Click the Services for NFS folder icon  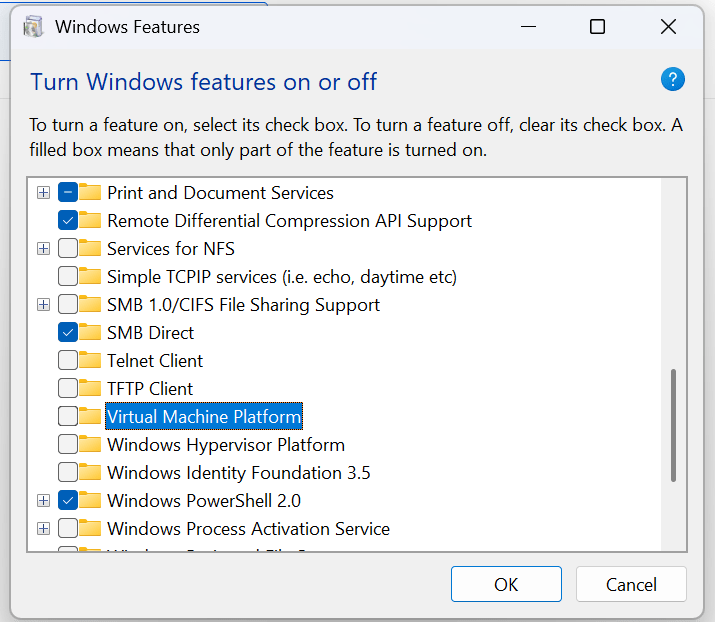click(x=90, y=249)
